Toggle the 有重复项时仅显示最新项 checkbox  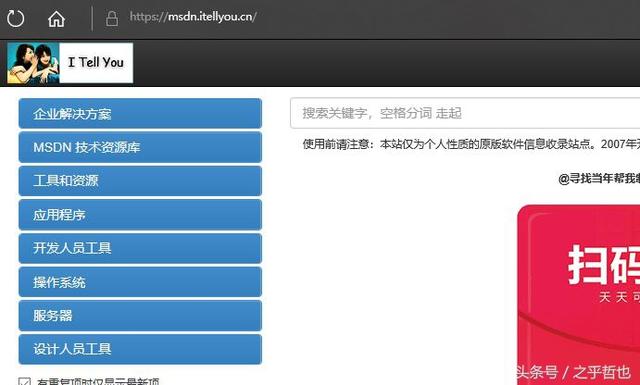coord(25,382)
